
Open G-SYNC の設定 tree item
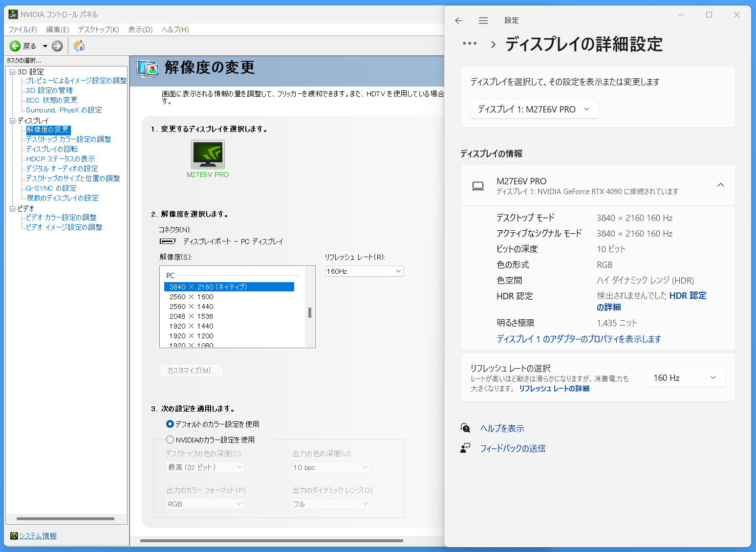click(x=51, y=188)
